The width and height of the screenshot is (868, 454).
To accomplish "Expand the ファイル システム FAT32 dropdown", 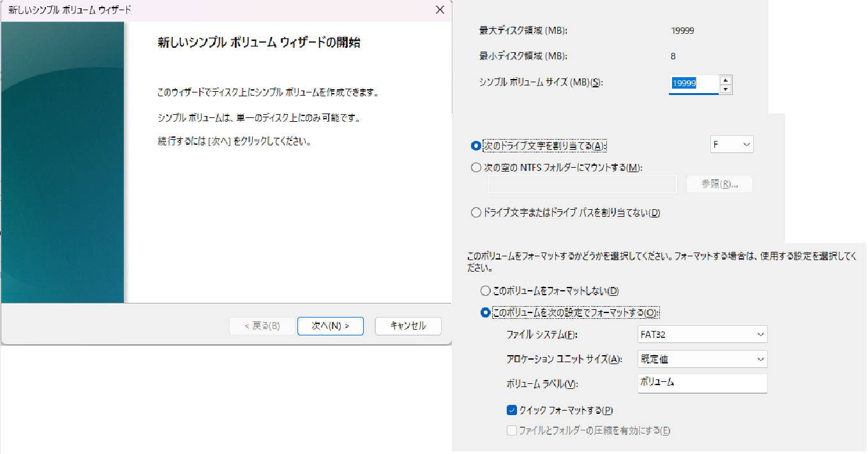I will pos(702,334).
